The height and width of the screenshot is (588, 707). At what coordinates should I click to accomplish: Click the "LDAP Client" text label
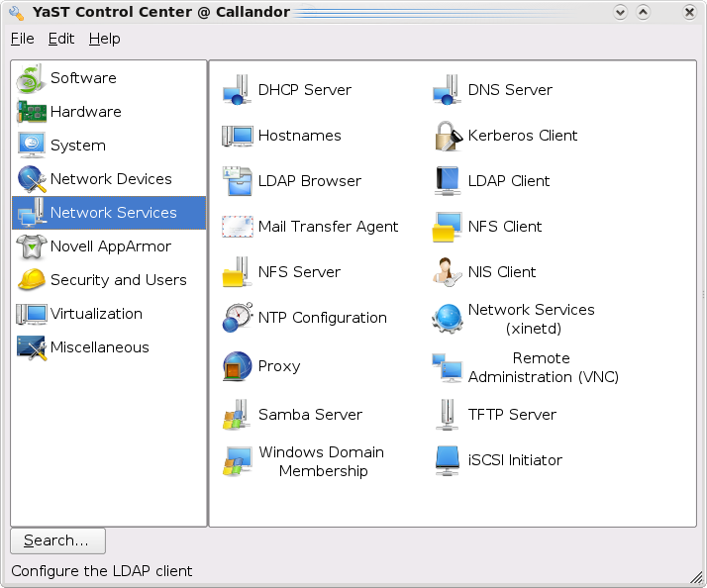(509, 181)
